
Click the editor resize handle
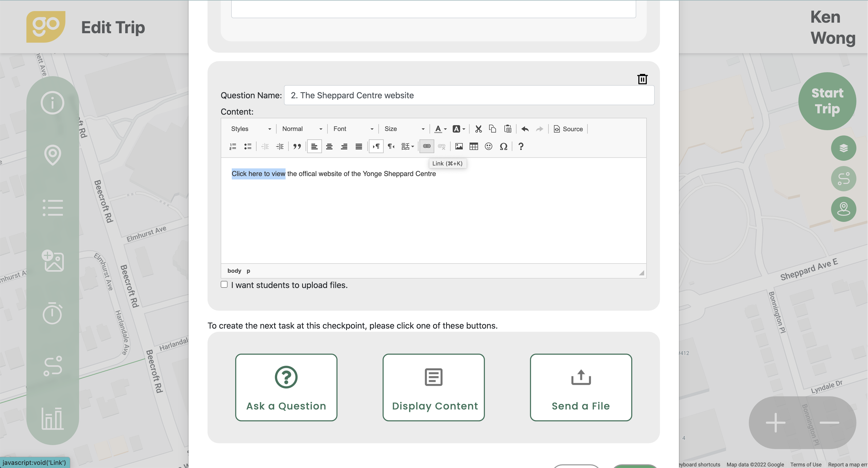[x=641, y=273]
